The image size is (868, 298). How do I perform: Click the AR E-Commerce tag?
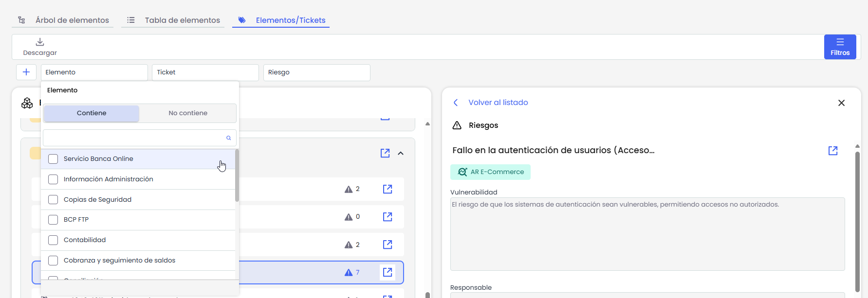coord(490,172)
